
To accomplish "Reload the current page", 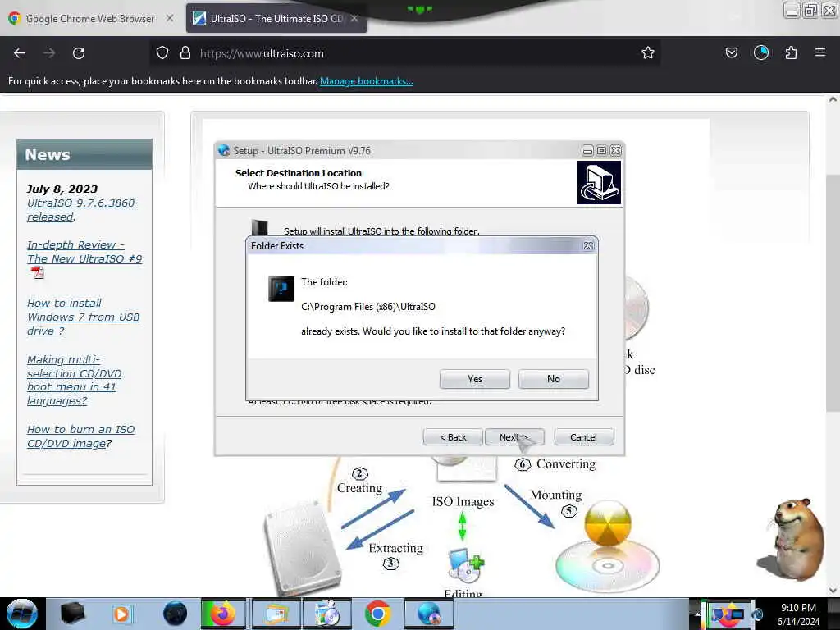I will (x=79, y=53).
